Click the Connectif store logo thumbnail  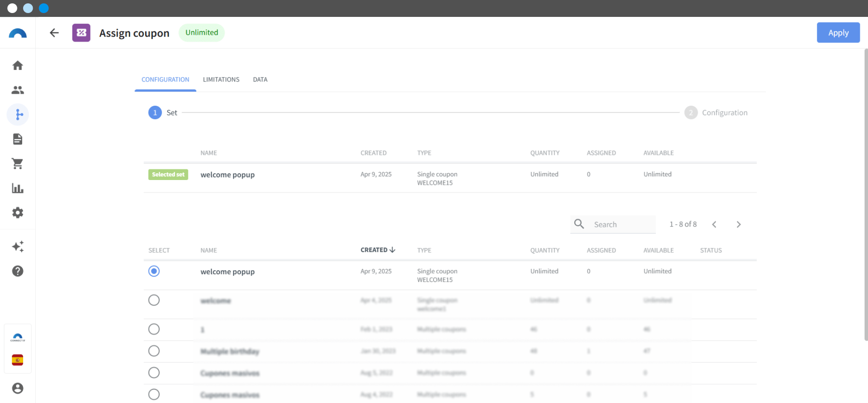[18, 337]
